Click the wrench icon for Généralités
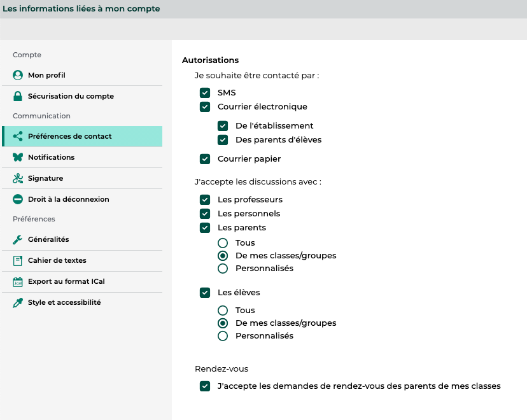The image size is (527, 420). click(x=18, y=239)
